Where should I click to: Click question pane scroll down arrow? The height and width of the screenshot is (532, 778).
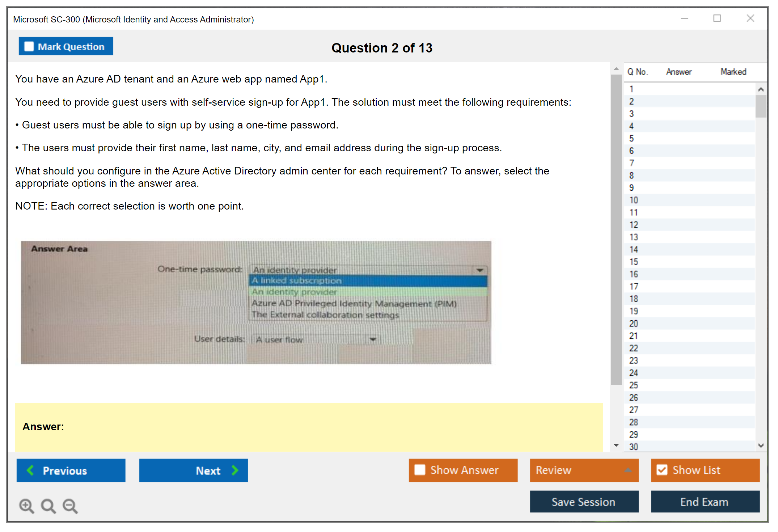[616, 445]
